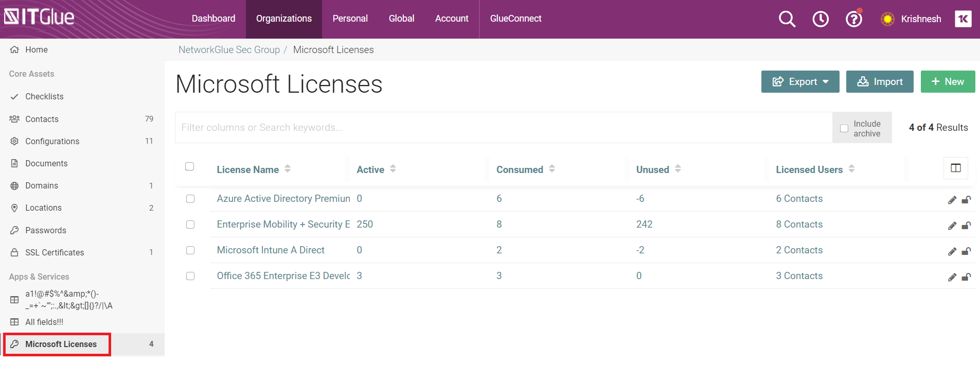Click lock icon for Office 365 row

click(x=966, y=277)
